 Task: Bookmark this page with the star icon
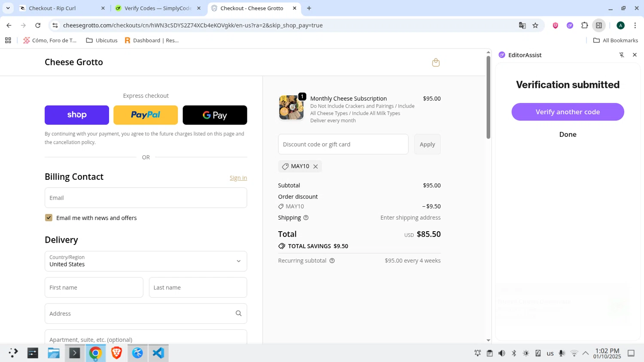[535, 25]
